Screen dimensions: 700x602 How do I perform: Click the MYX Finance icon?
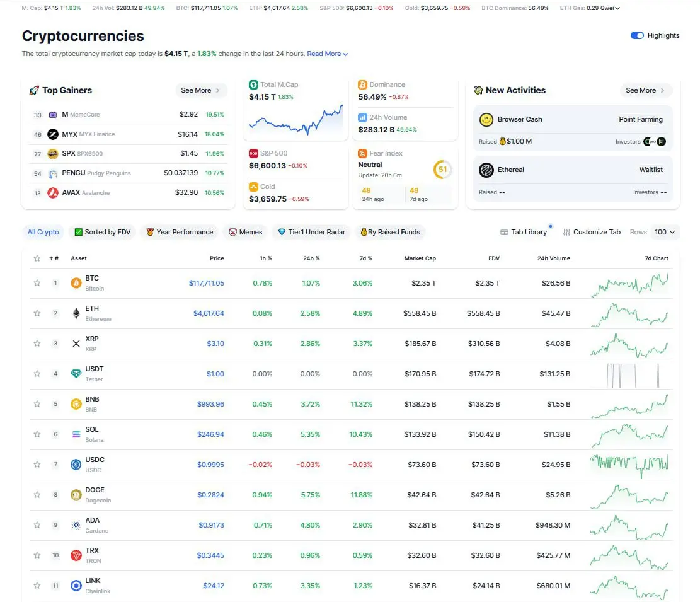[53, 134]
